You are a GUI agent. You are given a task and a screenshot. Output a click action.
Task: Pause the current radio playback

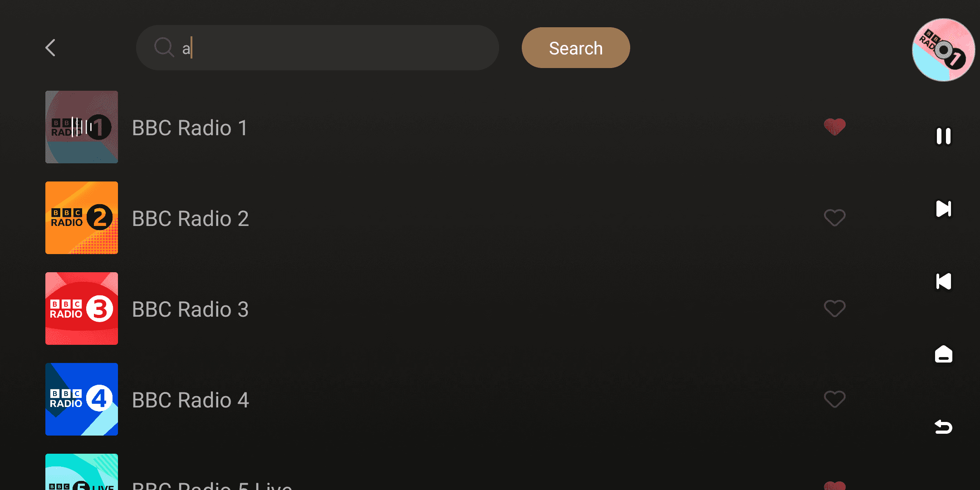943,136
